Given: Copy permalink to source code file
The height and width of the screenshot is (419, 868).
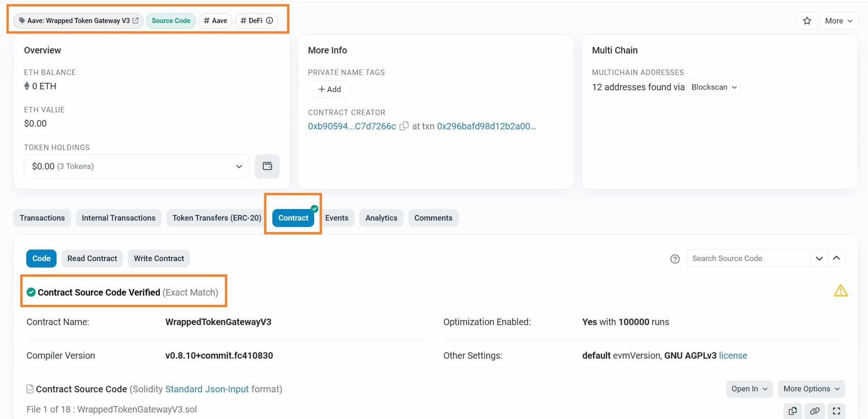Looking at the screenshot, I should click(815, 411).
